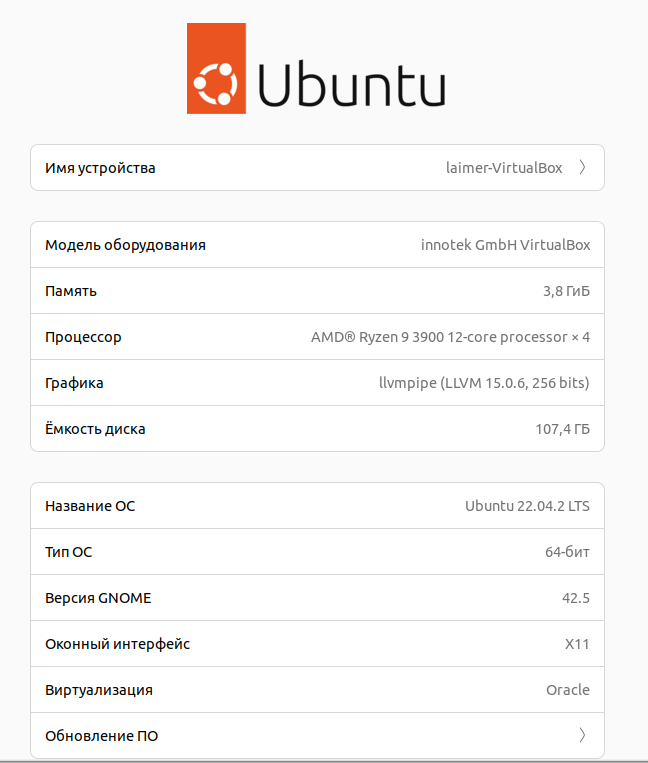Click the 42.5 GNOME version value
Viewport: 648px width, 763px height.
pos(576,598)
